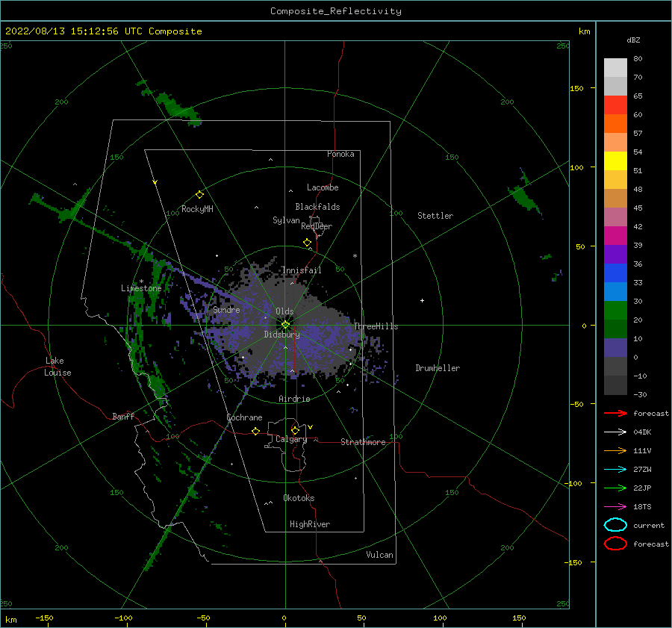Click the dBZ legend heading
Image resolution: width=672 pixels, height=628 pixels.
(x=633, y=40)
